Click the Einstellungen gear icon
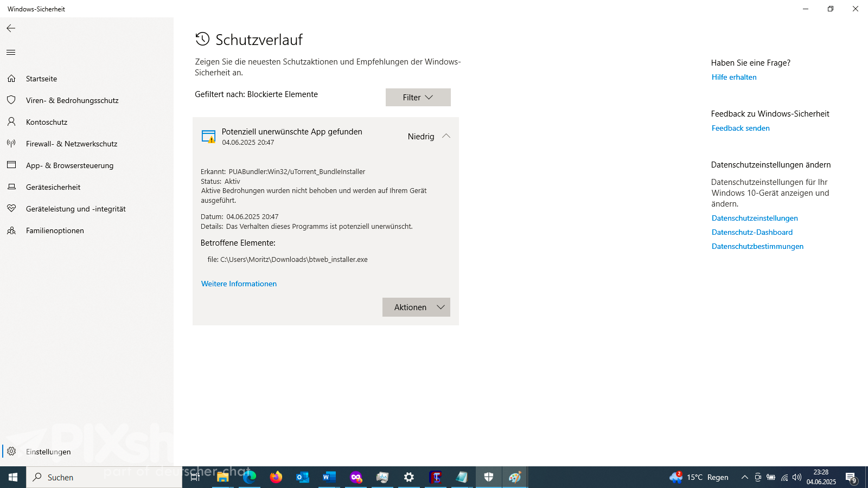The height and width of the screenshot is (488, 868). click(11, 451)
